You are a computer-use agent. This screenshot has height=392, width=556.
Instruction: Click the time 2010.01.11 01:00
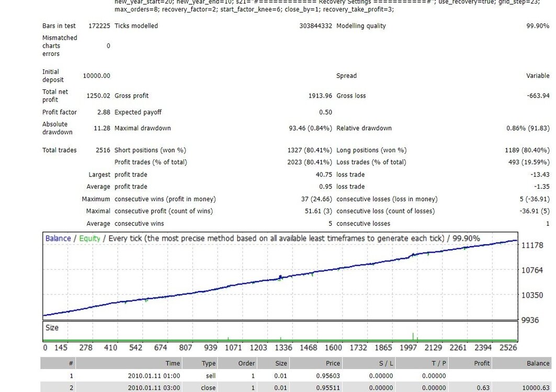tap(154, 376)
